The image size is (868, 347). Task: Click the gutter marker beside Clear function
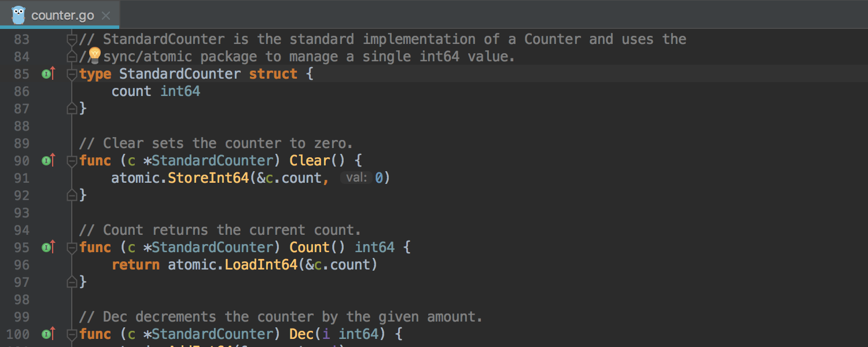(x=48, y=160)
